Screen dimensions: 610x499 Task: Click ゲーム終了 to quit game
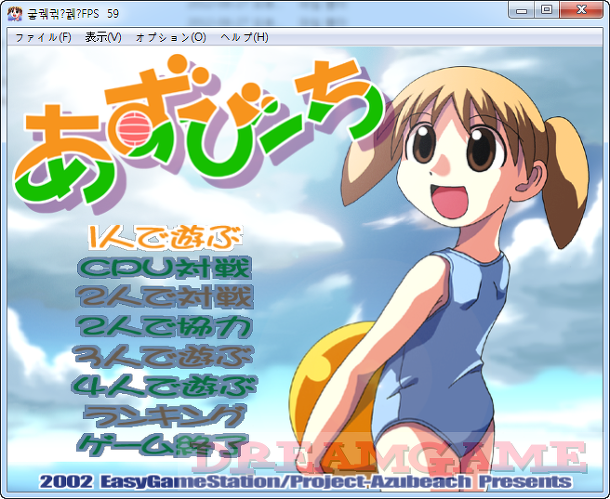point(163,445)
